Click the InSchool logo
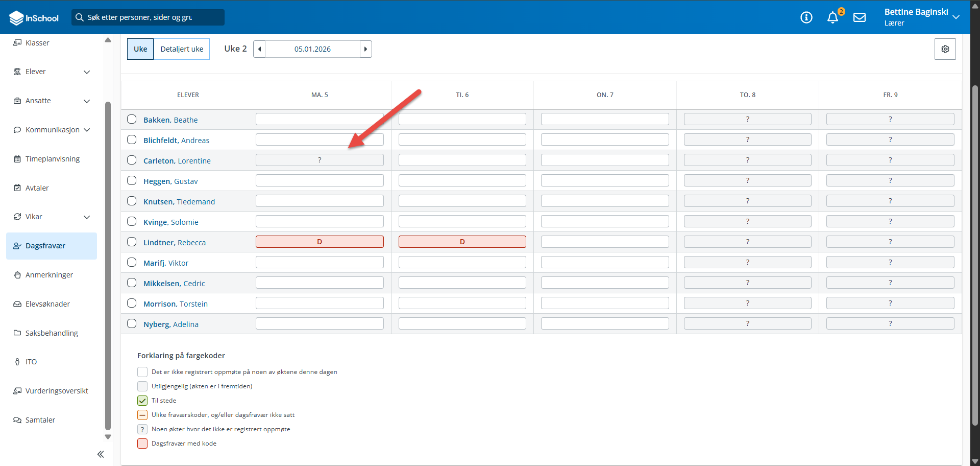The width and height of the screenshot is (980, 466). point(34,18)
